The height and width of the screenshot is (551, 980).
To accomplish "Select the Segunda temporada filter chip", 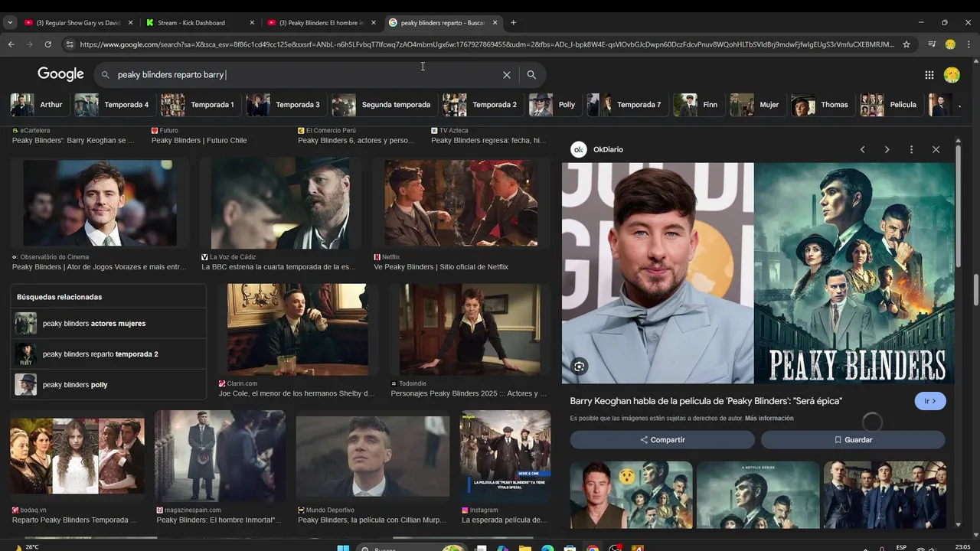I will point(384,105).
